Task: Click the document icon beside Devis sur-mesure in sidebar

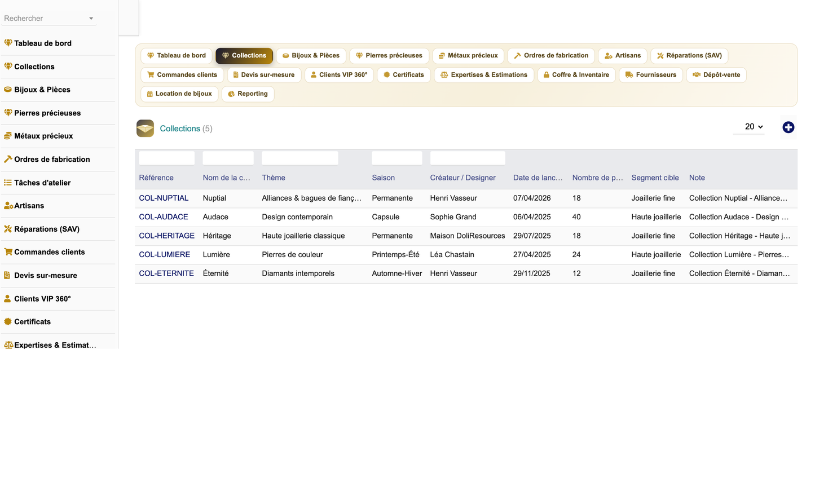Action: click(7, 275)
